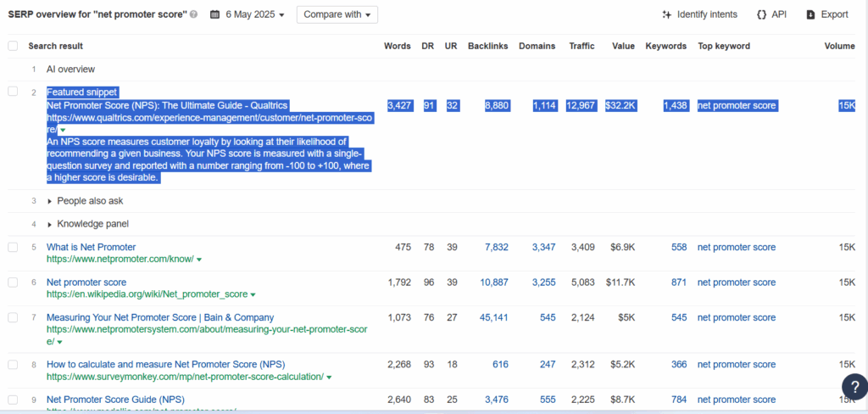
Task: Expand the Knowledge panel row
Action: tap(51, 225)
